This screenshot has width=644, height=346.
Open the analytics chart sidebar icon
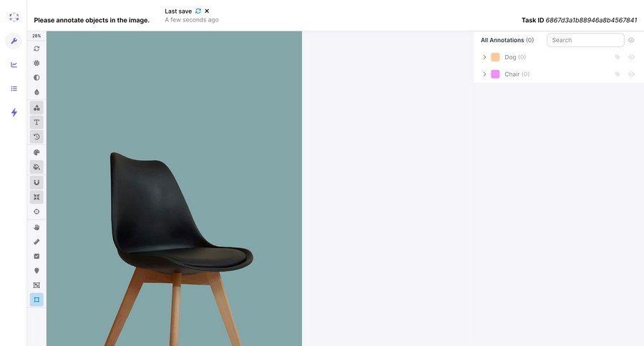tap(14, 65)
